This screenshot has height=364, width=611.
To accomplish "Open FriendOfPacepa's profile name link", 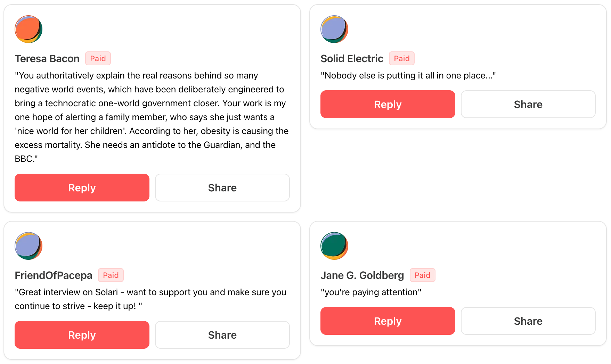I will point(54,275).
